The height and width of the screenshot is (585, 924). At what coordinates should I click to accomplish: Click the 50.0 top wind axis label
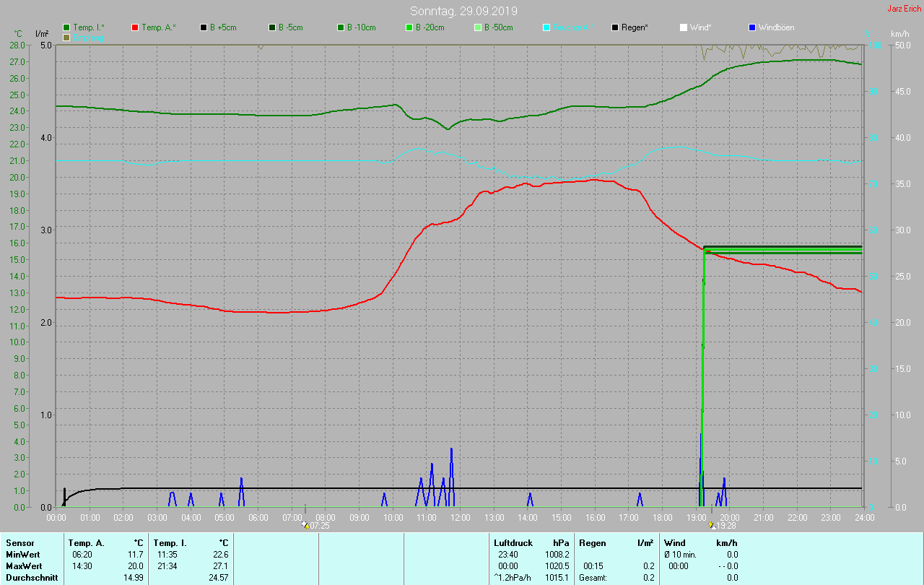902,45
